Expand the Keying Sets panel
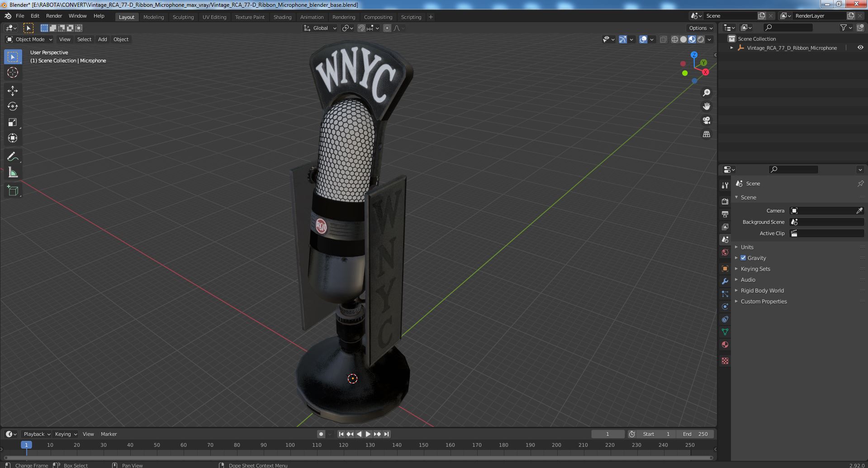 click(x=755, y=269)
